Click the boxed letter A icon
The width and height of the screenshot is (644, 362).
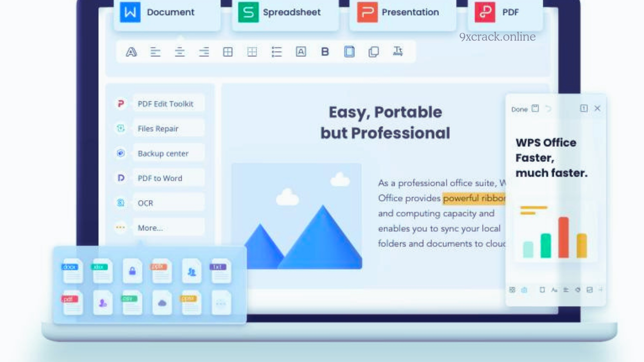(301, 52)
